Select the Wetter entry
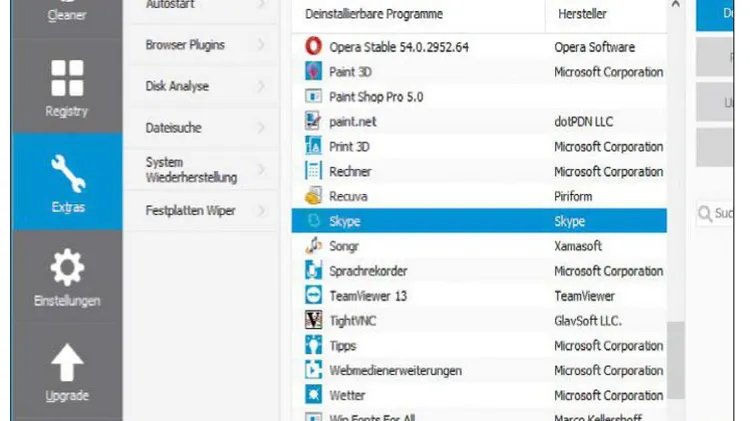The height and width of the screenshot is (421, 750). [479, 395]
